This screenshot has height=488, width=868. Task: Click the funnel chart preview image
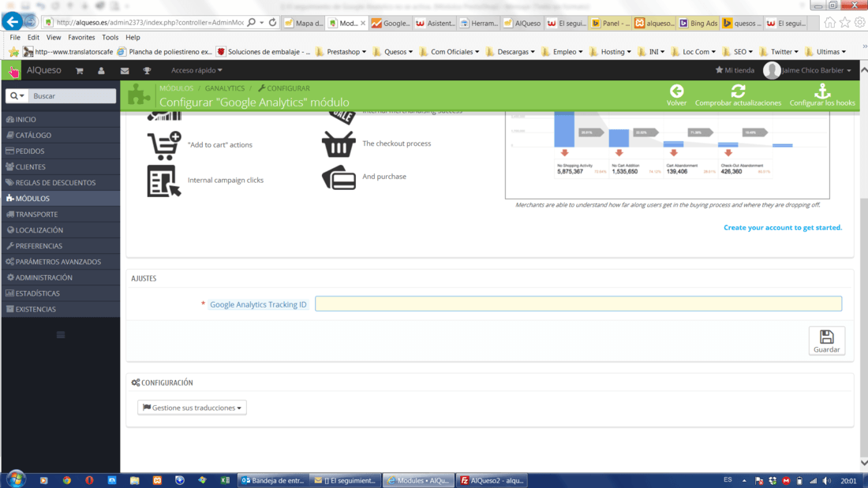(x=667, y=155)
